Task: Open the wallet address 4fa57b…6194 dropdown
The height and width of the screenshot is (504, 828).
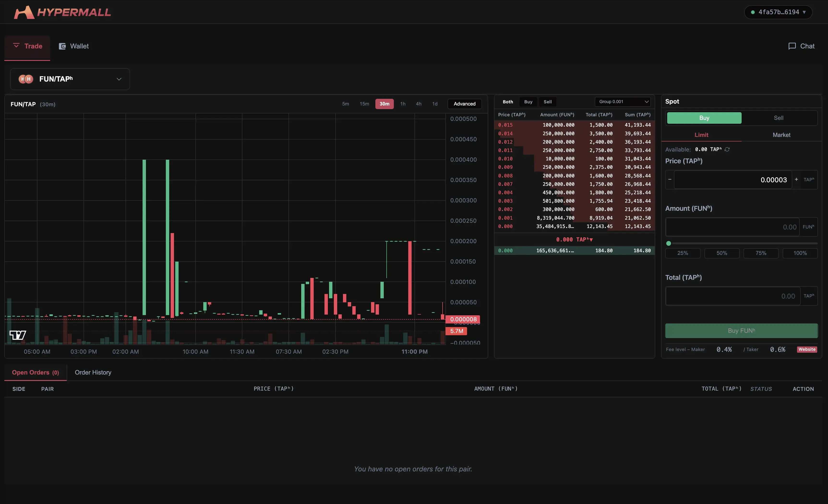Action: click(778, 12)
